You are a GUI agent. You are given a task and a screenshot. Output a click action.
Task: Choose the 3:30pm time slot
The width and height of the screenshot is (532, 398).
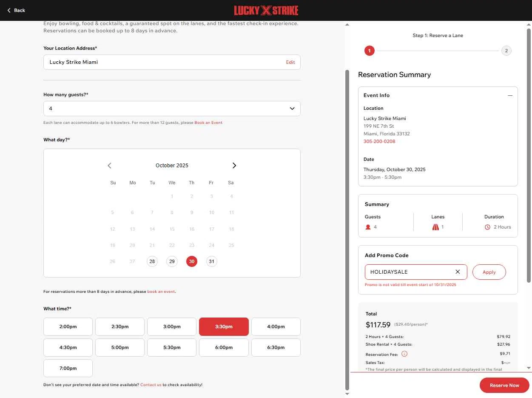click(224, 326)
